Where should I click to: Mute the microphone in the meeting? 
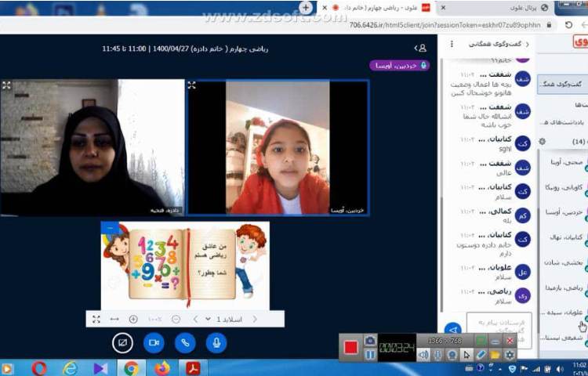(216, 342)
